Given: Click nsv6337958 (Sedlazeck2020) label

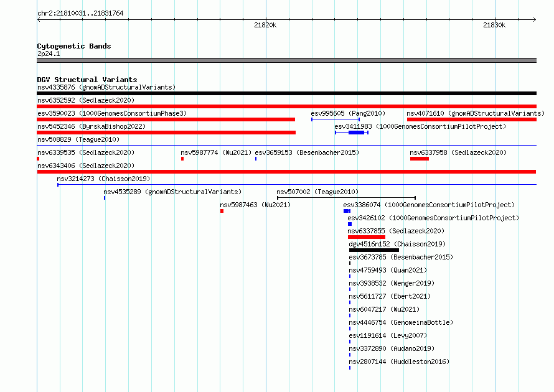Looking at the screenshot, I should tap(458, 152).
